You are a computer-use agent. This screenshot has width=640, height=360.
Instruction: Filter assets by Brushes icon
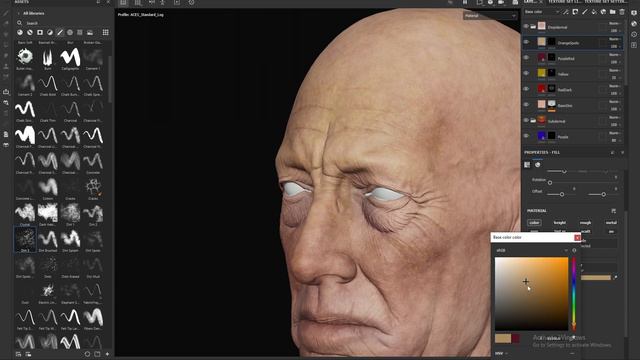[x=60, y=32]
